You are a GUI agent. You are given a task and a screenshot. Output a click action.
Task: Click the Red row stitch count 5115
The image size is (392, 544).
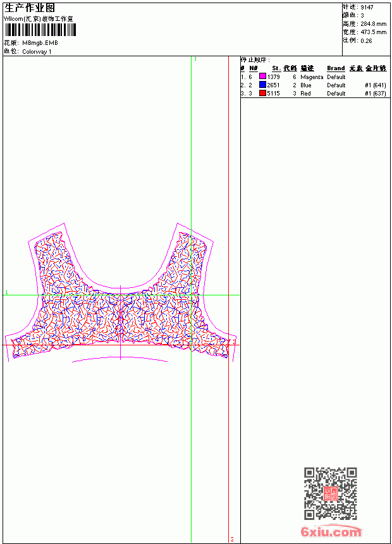tap(273, 94)
